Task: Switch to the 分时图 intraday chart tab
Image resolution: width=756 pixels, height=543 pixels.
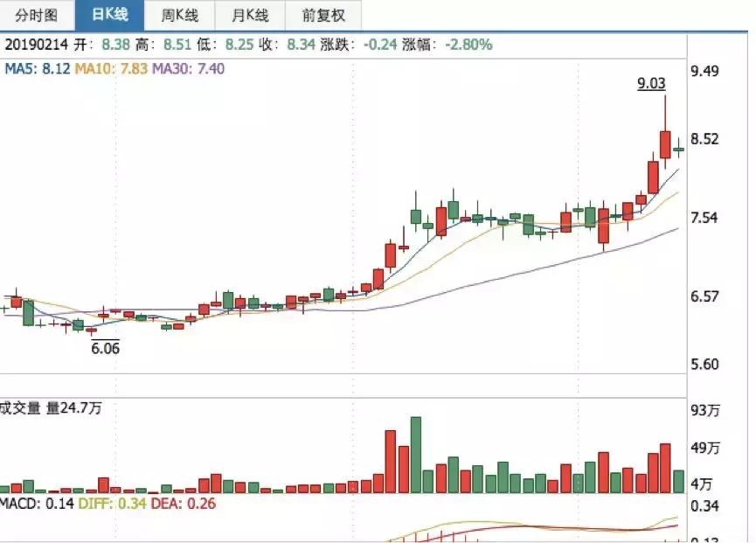Action: 35,15
